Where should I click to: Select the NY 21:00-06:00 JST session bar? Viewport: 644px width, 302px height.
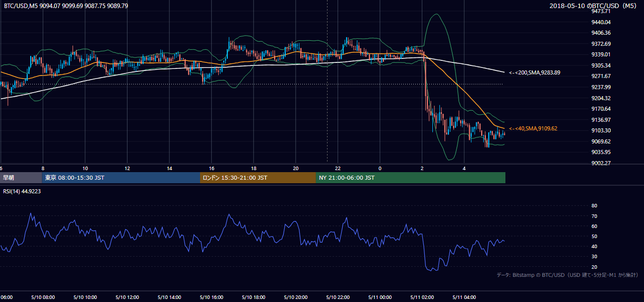tap(411, 178)
